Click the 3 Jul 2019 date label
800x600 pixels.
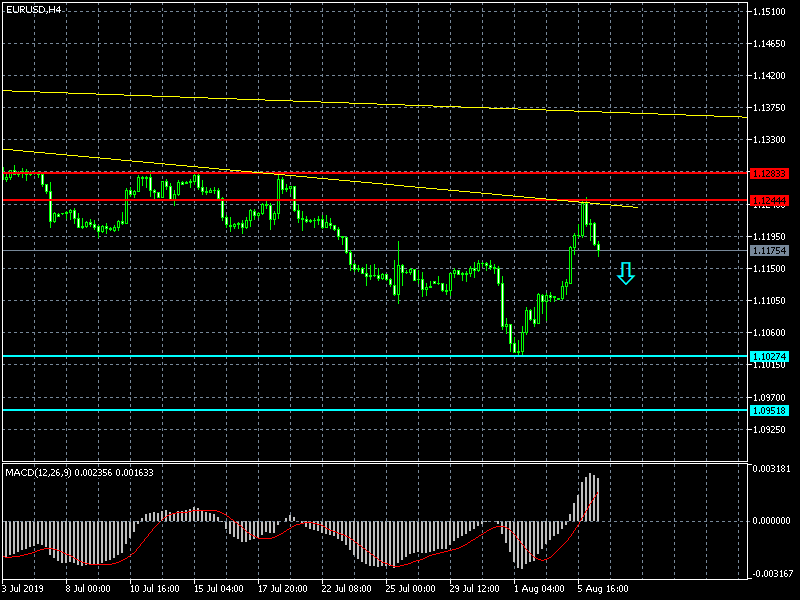coord(22,588)
